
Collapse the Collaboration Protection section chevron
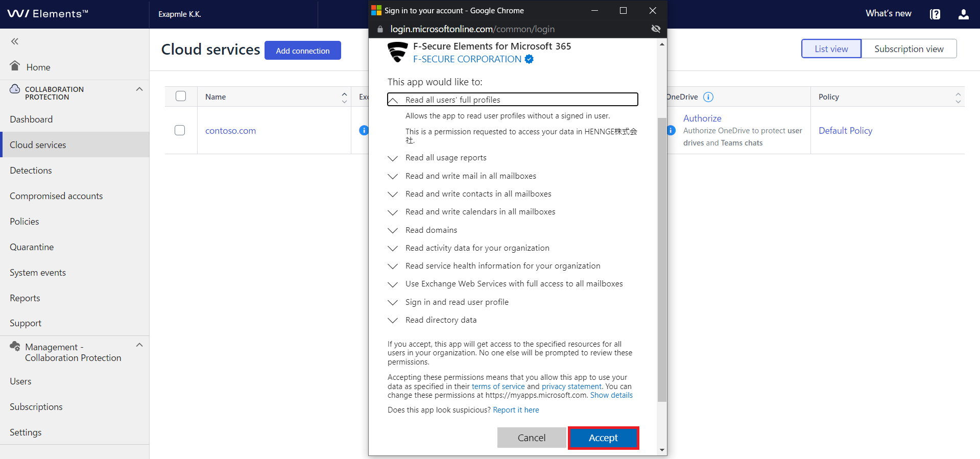click(x=139, y=89)
